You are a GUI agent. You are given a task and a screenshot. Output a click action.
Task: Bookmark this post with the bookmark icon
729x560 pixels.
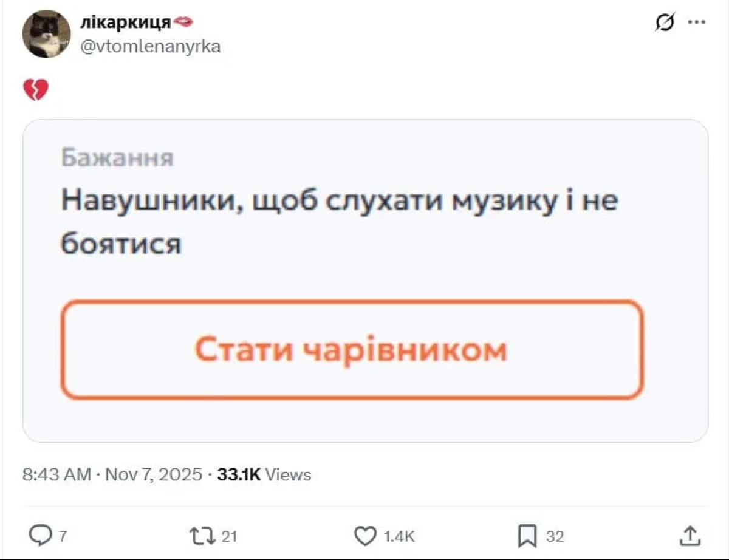(x=527, y=536)
